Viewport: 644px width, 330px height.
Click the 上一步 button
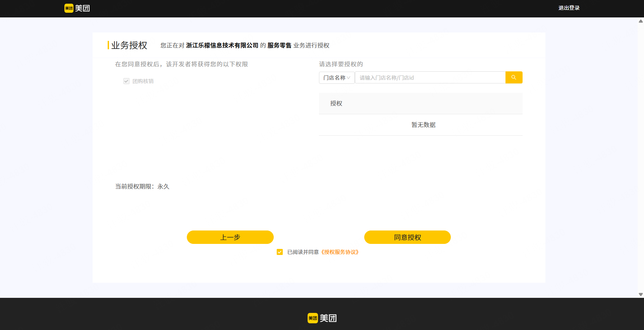[x=230, y=237]
